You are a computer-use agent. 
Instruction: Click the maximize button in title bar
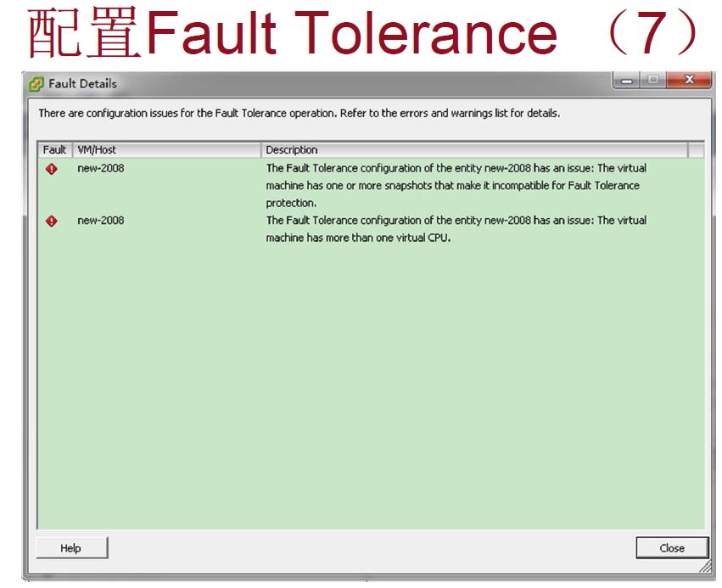(x=653, y=80)
